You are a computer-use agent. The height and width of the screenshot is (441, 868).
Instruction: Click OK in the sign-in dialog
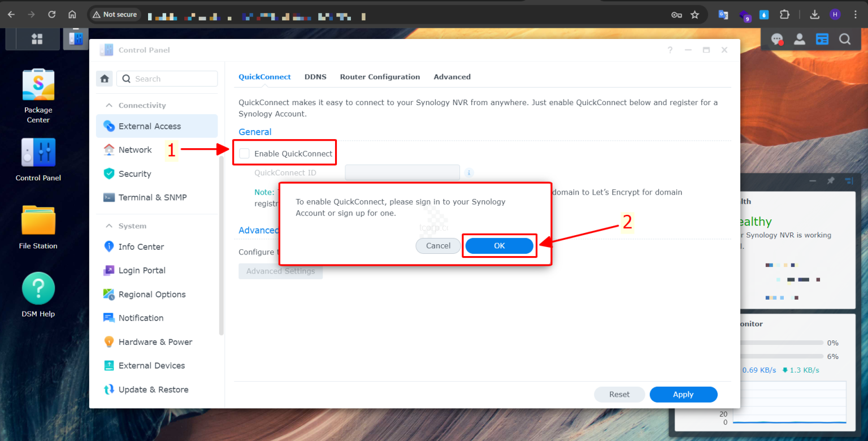coord(500,245)
